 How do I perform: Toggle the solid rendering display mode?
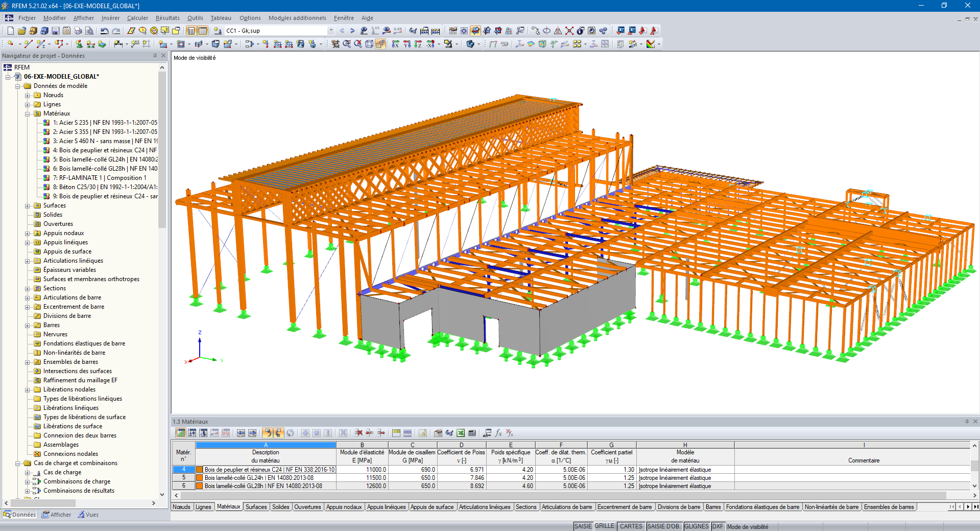[x=380, y=44]
